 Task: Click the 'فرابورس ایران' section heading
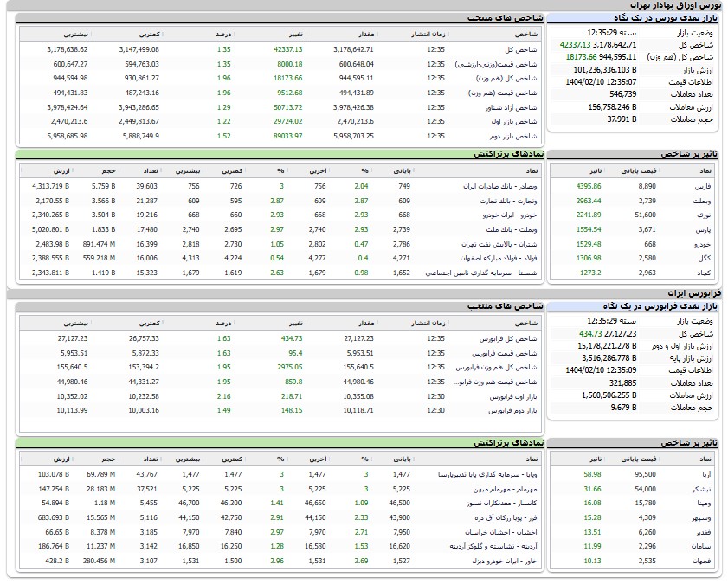694,293
